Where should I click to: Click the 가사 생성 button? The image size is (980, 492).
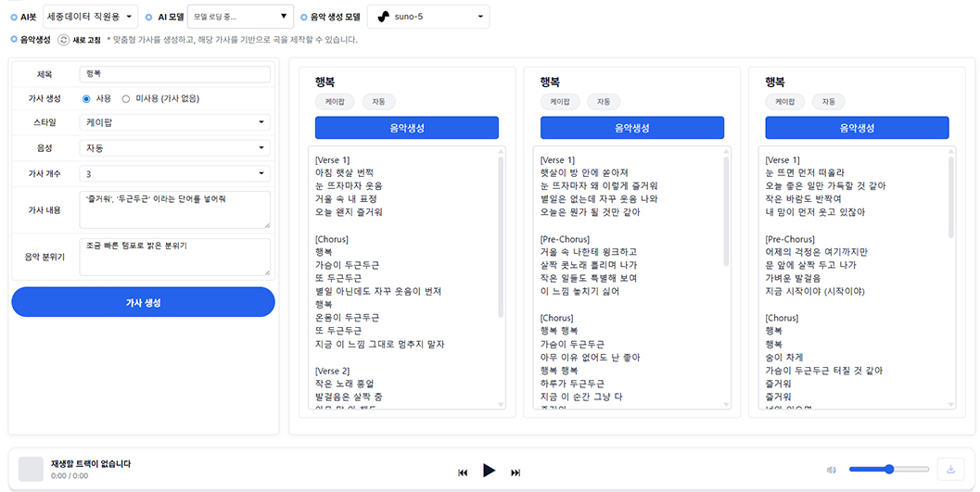[143, 302]
